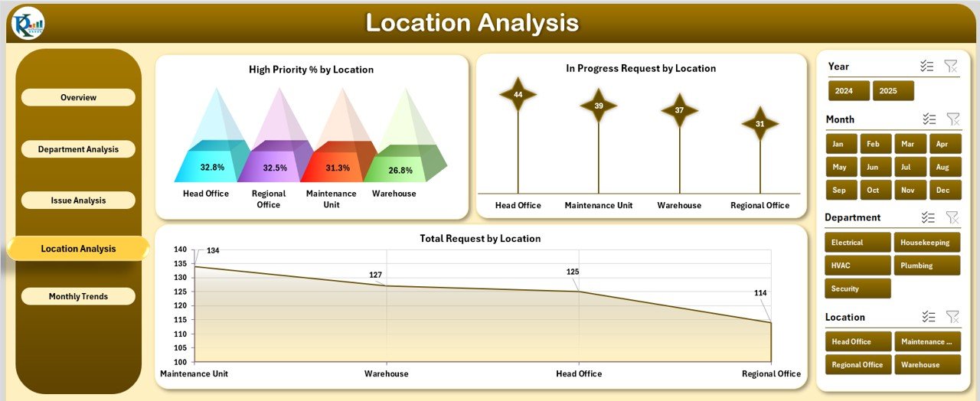Image resolution: width=980 pixels, height=401 pixels.
Task: Enable multi-select on Month slicer
Action: 930,119
